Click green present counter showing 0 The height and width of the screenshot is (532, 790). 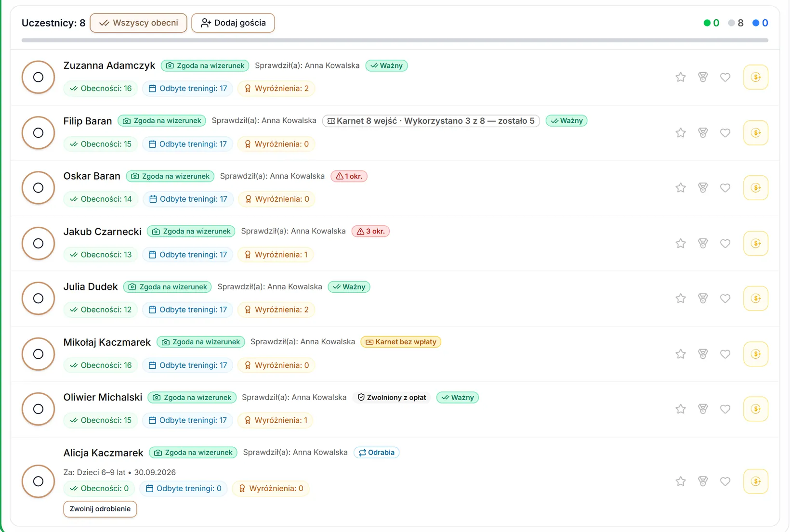pyautogui.click(x=711, y=23)
